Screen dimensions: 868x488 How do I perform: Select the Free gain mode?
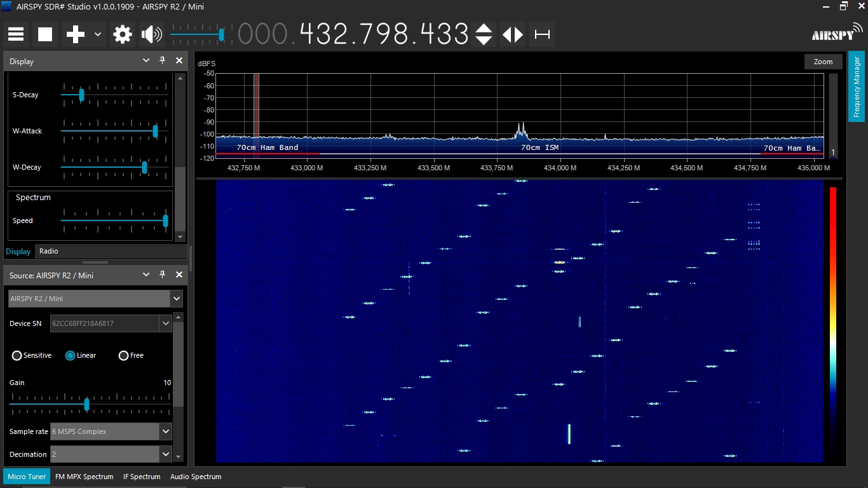coord(124,355)
